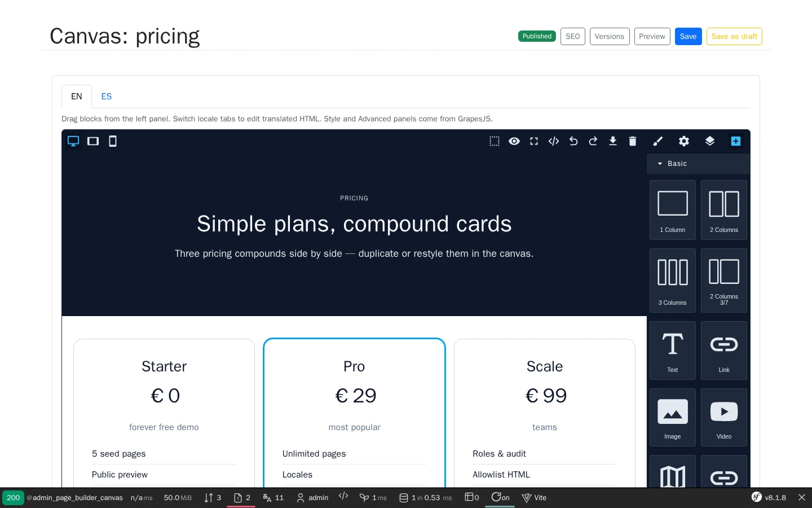Screen dimensions: 812x508
Task: Open the Style Manager brush panel
Action: pyautogui.click(x=658, y=141)
